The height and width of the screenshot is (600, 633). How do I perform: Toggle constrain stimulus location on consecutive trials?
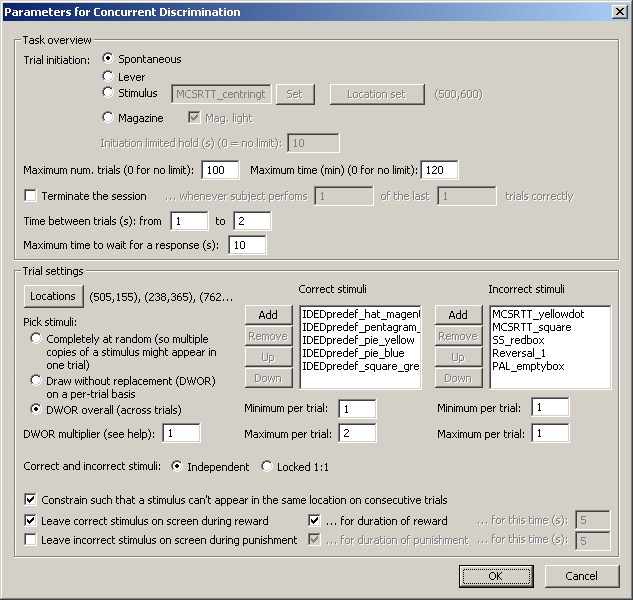[30, 499]
